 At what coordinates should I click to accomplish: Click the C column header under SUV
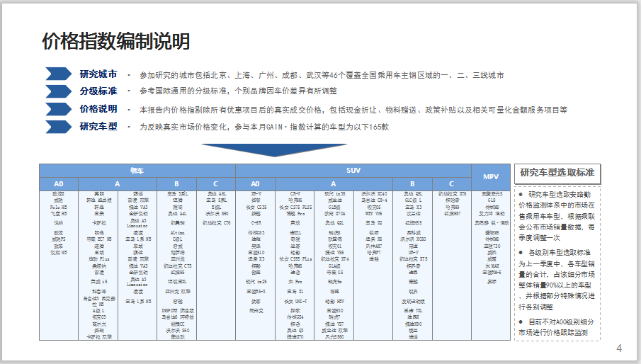(452, 183)
